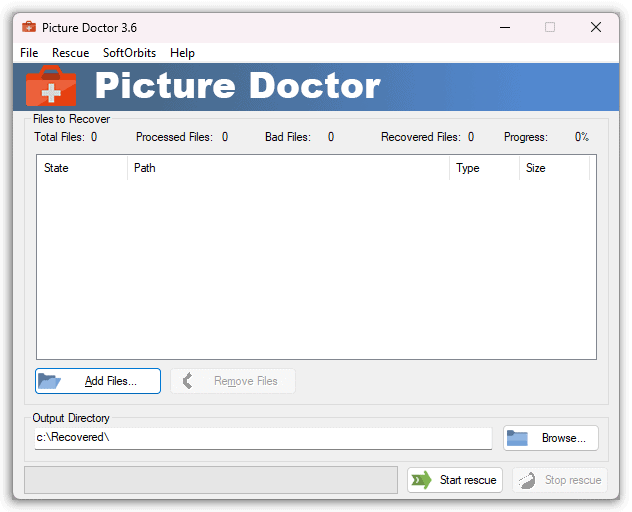The image size is (632, 512).
Task: Click the Total Files: label
Action: 60,137
